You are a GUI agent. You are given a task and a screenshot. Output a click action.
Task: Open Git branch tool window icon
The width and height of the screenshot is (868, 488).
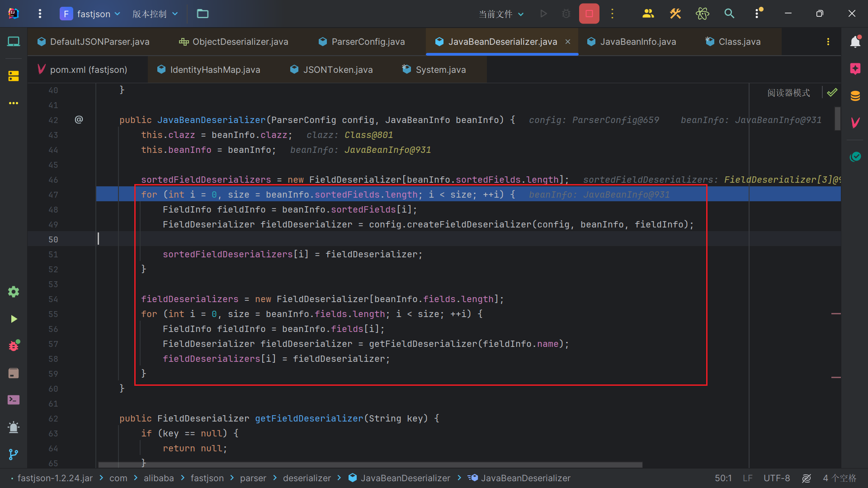click(x=14, y=454)
